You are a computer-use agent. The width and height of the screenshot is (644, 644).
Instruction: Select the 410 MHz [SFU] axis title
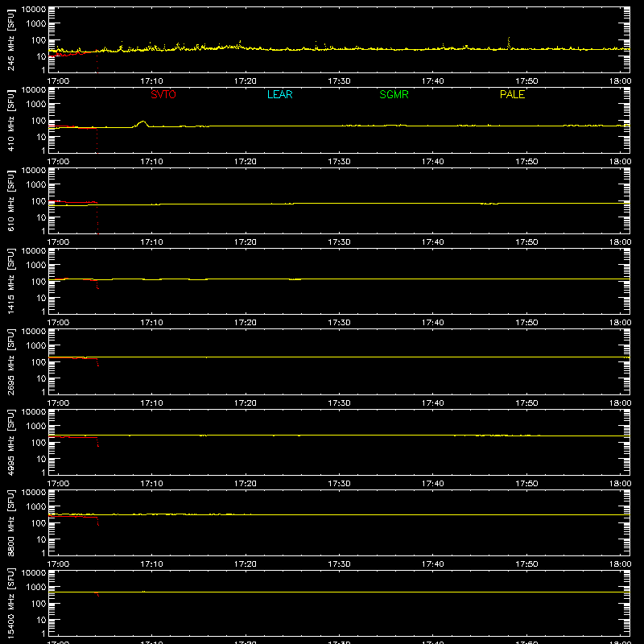pyautogui.click(x=10, y=120)
